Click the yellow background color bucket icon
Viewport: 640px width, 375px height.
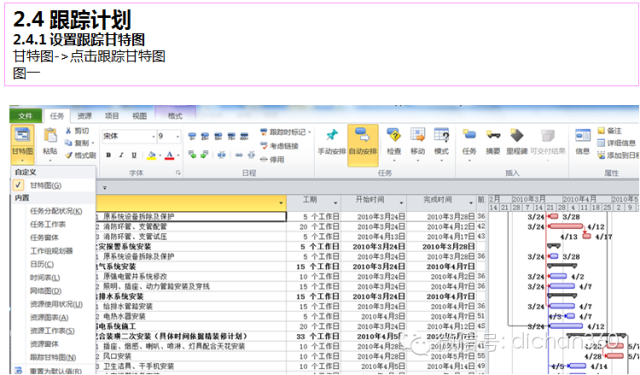click(x=152, y=155)
